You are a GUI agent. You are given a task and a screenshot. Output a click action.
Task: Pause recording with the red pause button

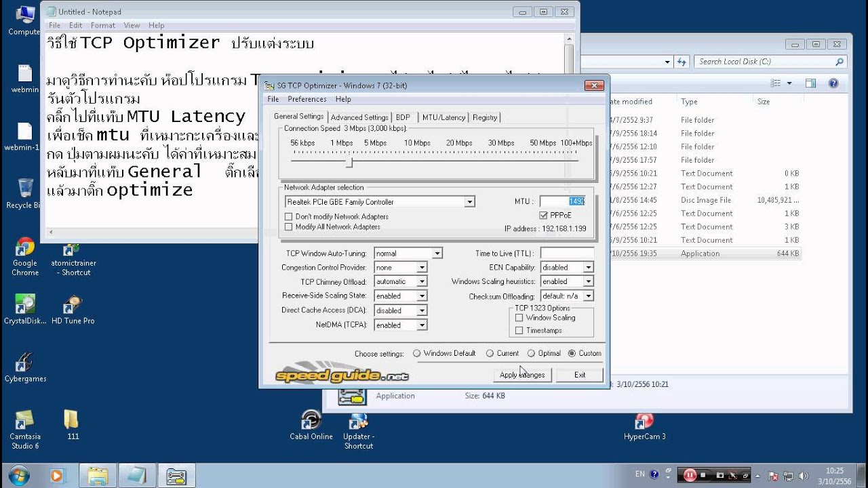tap(690, 475)
